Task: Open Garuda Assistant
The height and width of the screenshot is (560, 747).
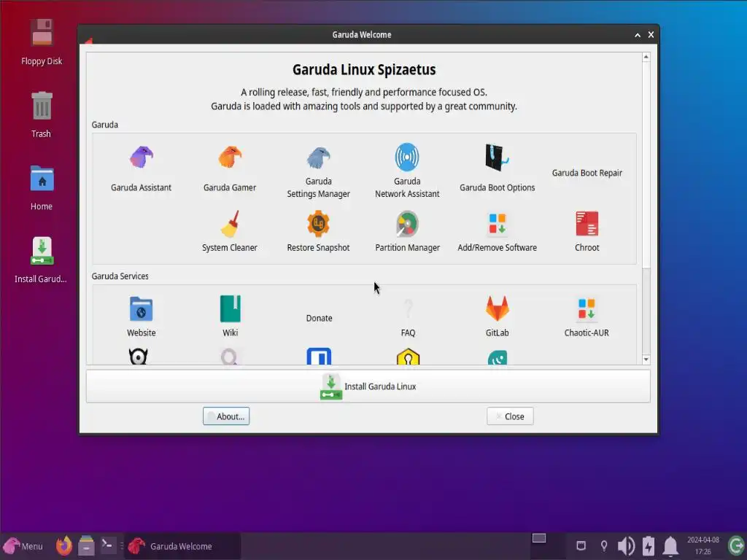Action: point(141,168)
